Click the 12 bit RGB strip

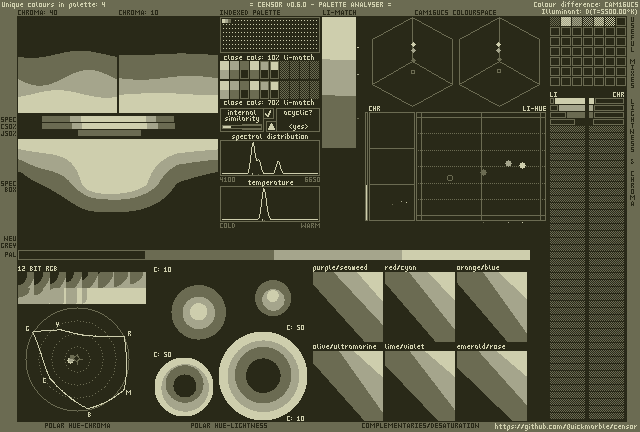coord(82,289)
